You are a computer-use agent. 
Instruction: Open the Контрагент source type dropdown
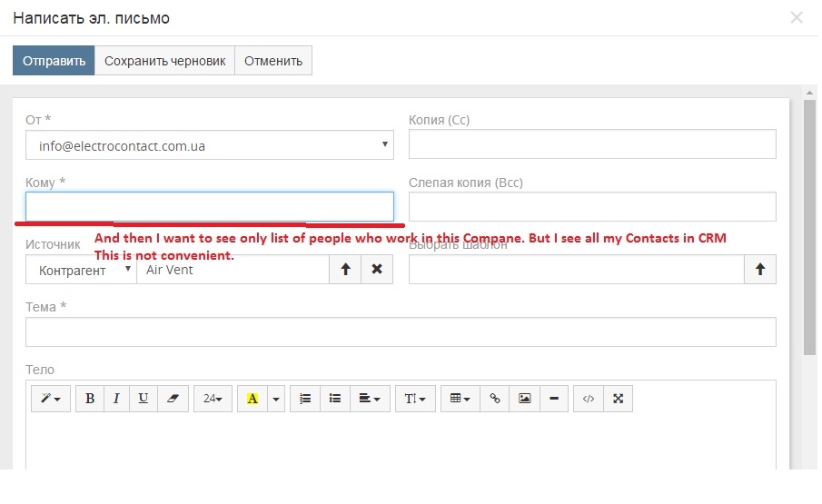81,270
